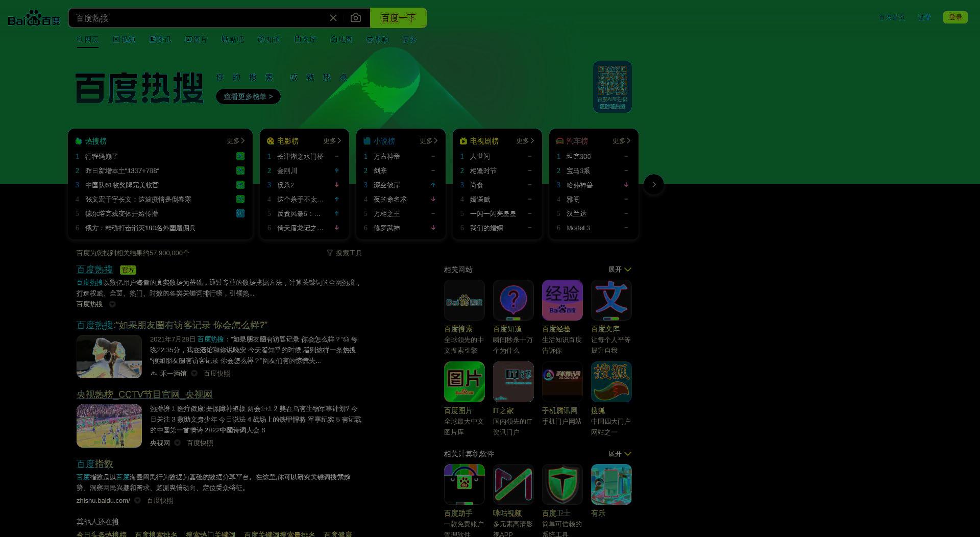Open novel 万古神帝
Screen dimensions: 980x537
387,156
